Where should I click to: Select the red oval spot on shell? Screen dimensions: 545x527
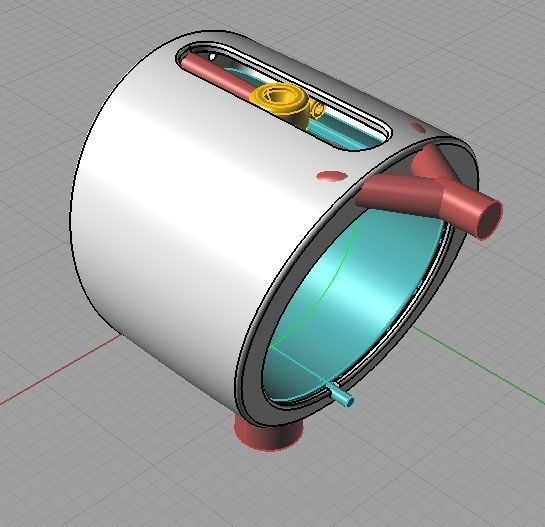click(332, 176)
